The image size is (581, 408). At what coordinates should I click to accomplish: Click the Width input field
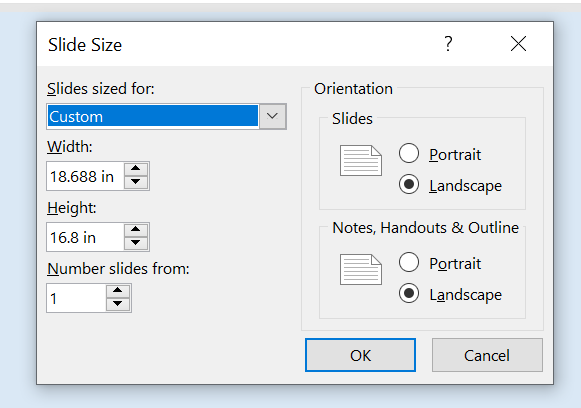[86, 176]
